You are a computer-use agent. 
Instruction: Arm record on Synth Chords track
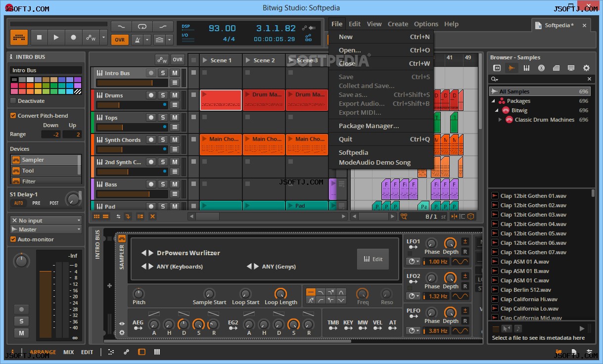151,139
